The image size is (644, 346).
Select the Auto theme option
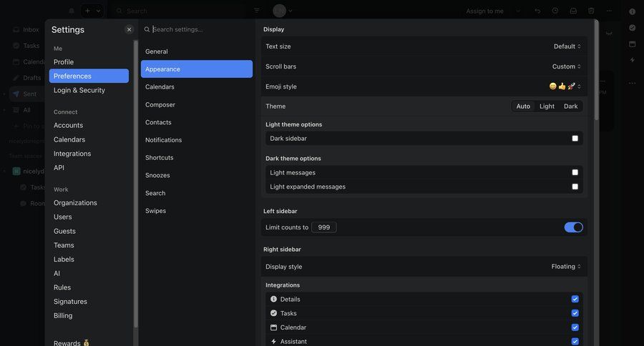523,107
